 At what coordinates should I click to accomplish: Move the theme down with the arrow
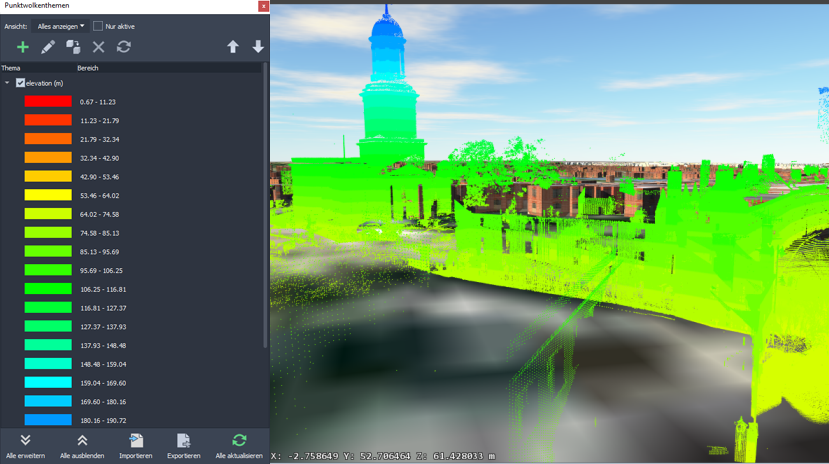(258, 47)
